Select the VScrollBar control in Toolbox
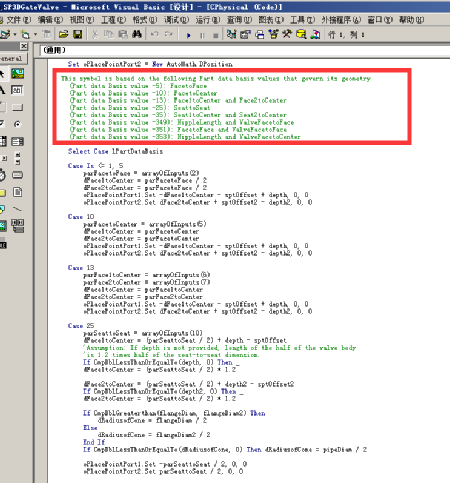The image size is (450, 483). pyautogui.click(x=17, y=158)
